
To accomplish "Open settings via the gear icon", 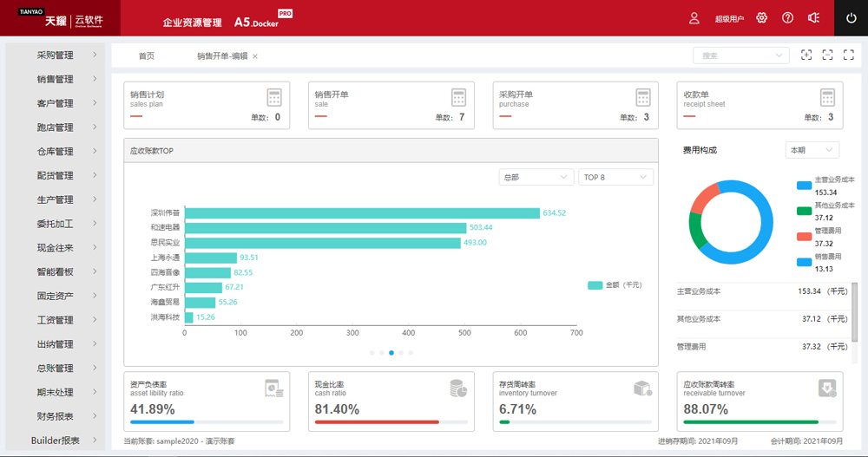I will (x=762, y=18).
